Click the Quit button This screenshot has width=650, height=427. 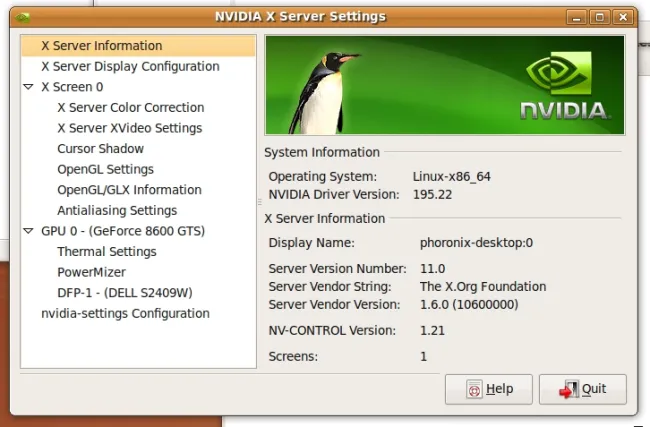click(x=583, y=389)
